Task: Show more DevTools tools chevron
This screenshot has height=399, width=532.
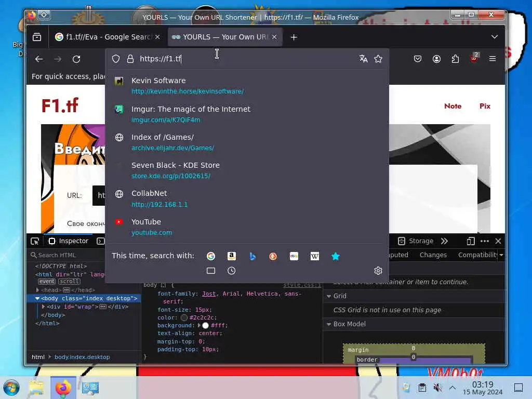Action: coord(444,241)
